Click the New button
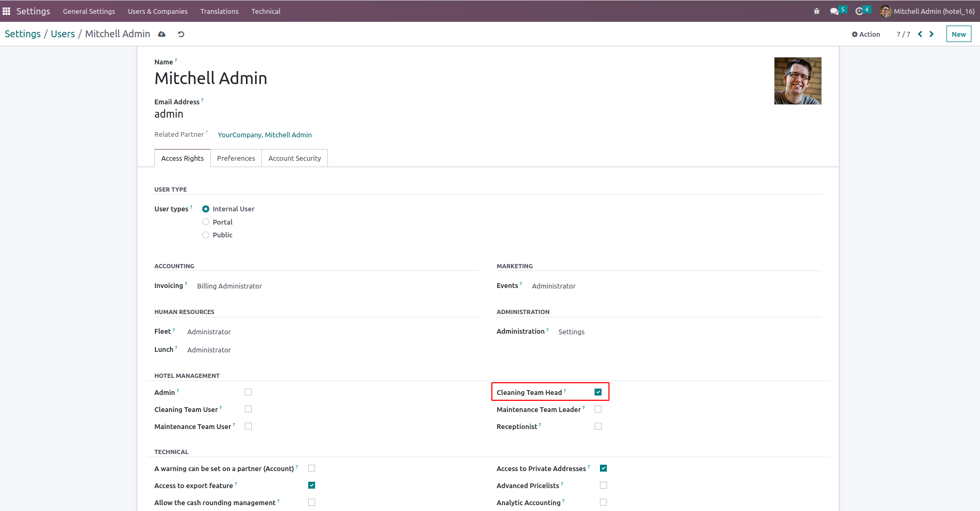 tap(958, 34)
